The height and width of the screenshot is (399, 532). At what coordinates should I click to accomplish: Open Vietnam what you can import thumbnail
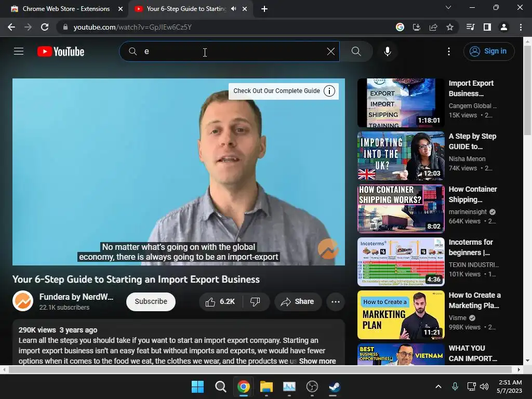coord(401,354)
